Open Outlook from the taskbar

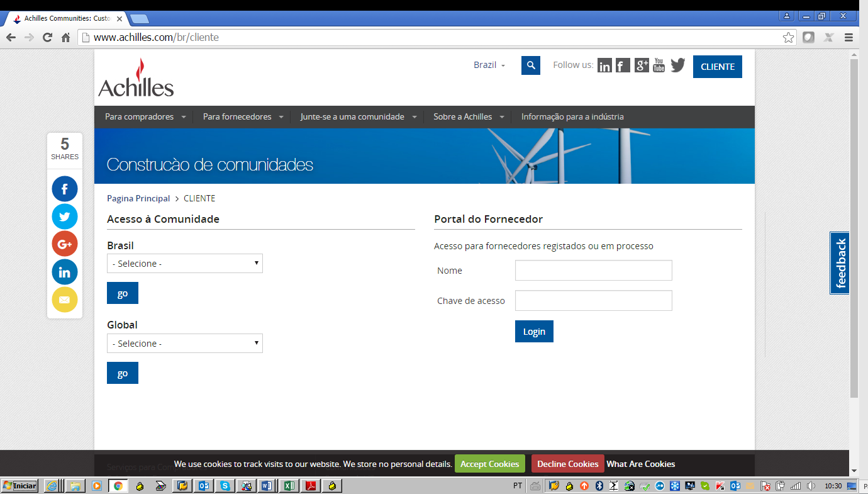click(203, 486)
